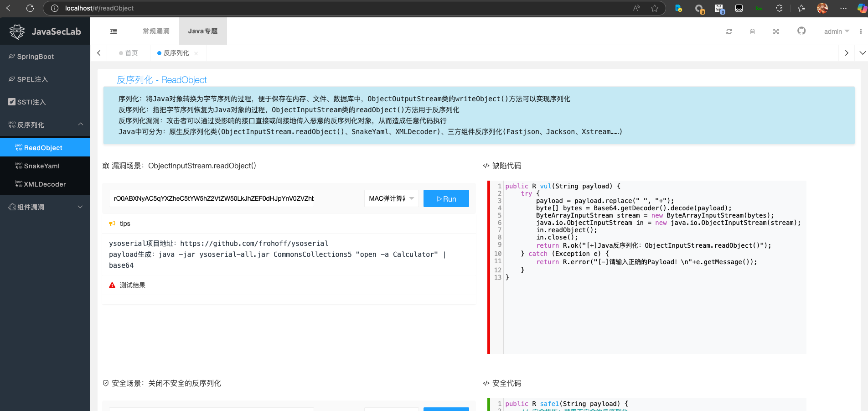Viewport: 868px width, 411px height.
Task: Select the 反序列化 page tab
Action: click(x=176, y=53)
